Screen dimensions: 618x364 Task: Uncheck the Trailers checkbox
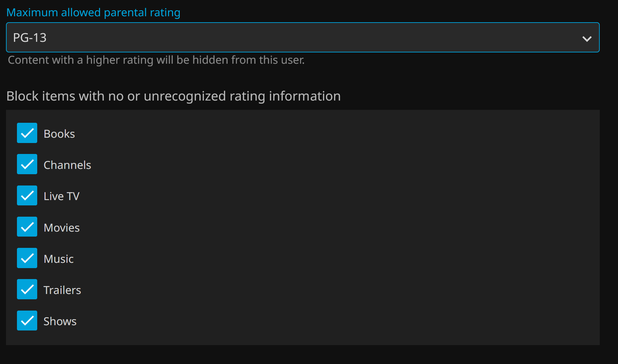pyautogui.click(x=27, y=289)
